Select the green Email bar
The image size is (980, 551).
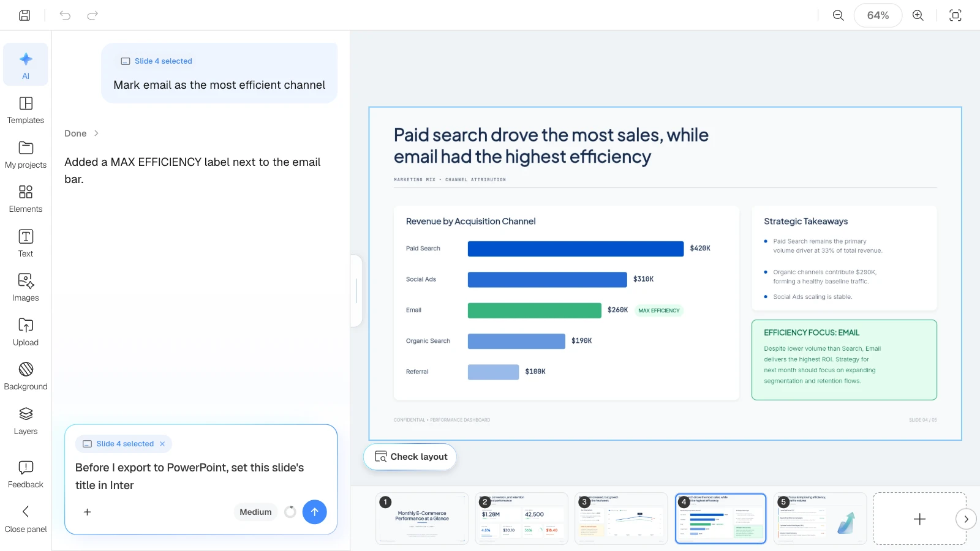click(534, 310)
